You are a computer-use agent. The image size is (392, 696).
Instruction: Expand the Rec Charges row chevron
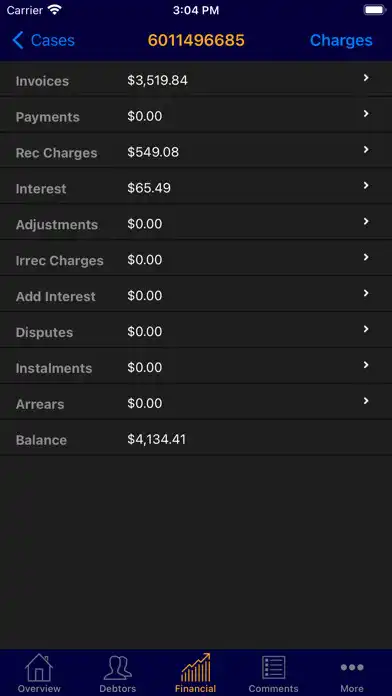pos(366,150)
